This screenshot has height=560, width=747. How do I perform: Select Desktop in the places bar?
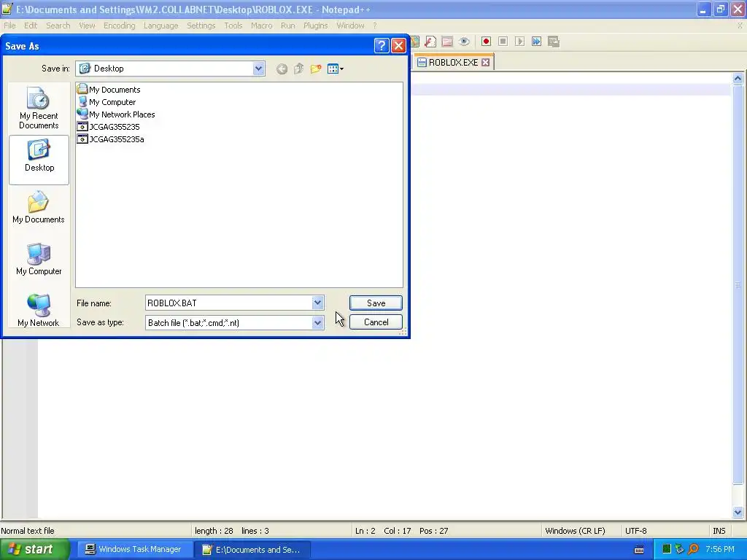pyautogui.click(x=39, y=160)
